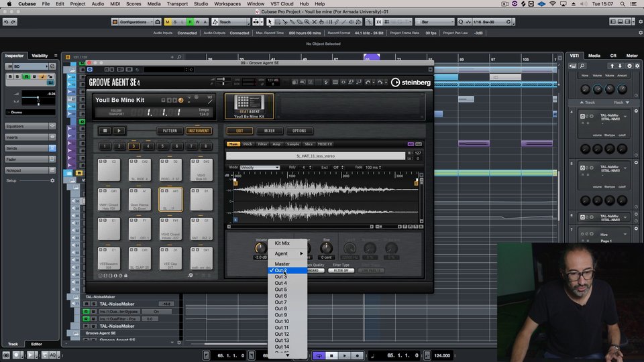Toggle Write (W) automation button in toolbar
Viewport: 644px width, 362px height.
click(197, 21)
